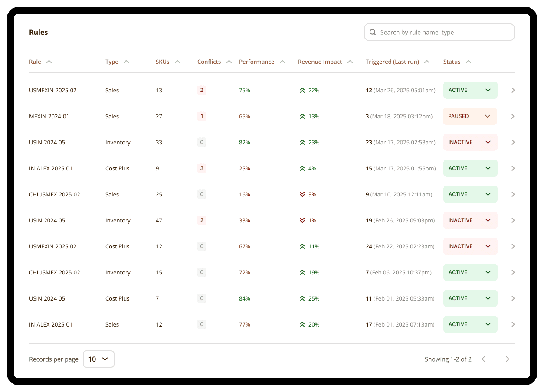The image size is (544, 392).
Task: Open row arrow for rule with 84% performance
Action: (x=513, y=298)
